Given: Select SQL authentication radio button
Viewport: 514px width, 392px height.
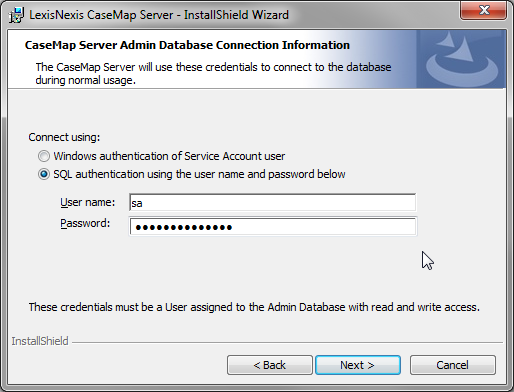Looking at the screenshot, I should [x=44, y=174].
